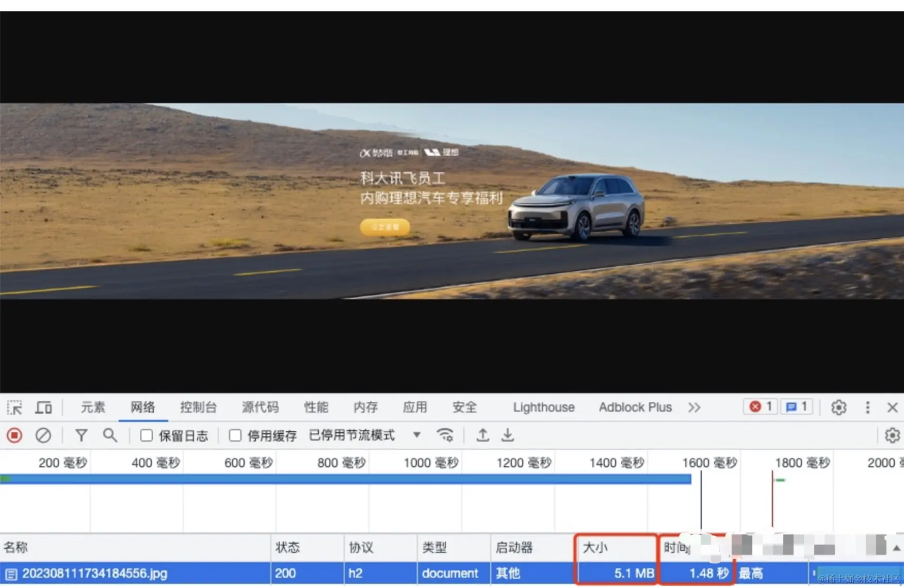The width and height of the screenshot is (904, 588).
Task: Open the Adblock Plus tab
Action: pos(635,407)
